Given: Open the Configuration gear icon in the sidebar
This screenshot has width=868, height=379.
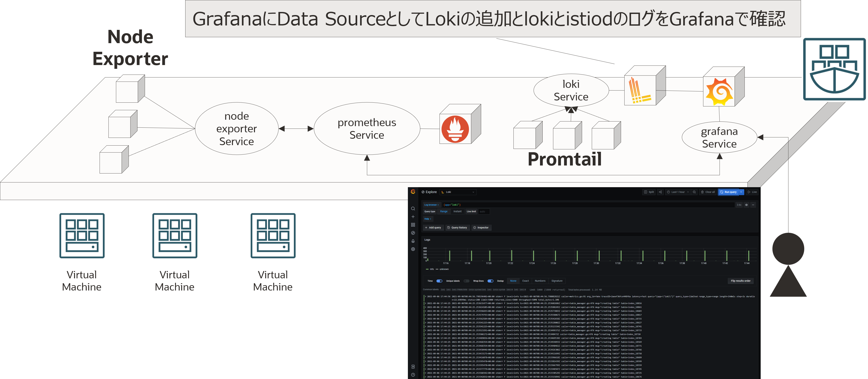Looking at the screenshot, I should [413, 249].
